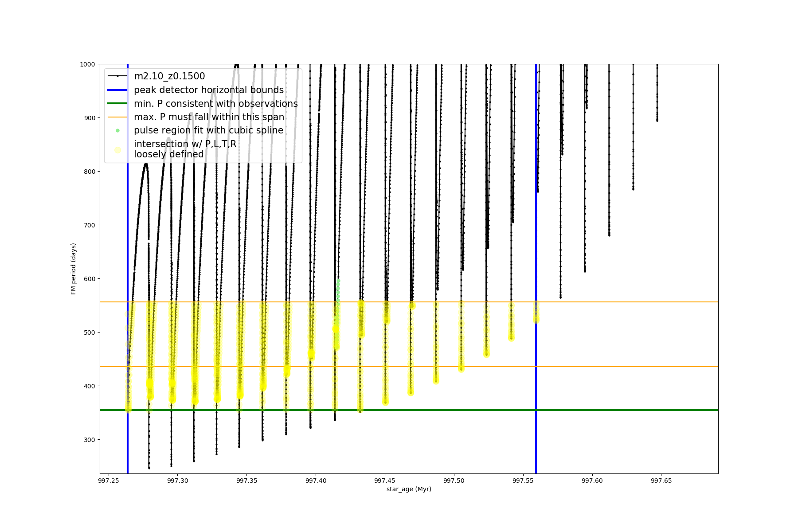Image resolution: width=798 pixels, height=532 pixels.
Task: Click the blue line swatch in the legend
Action: click(x=117, y=90)
